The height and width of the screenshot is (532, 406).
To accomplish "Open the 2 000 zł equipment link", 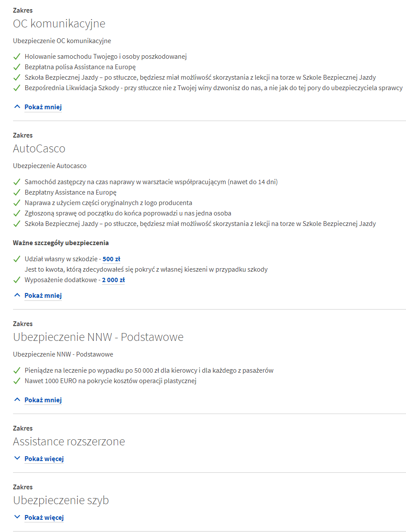I will pos(113,280).
